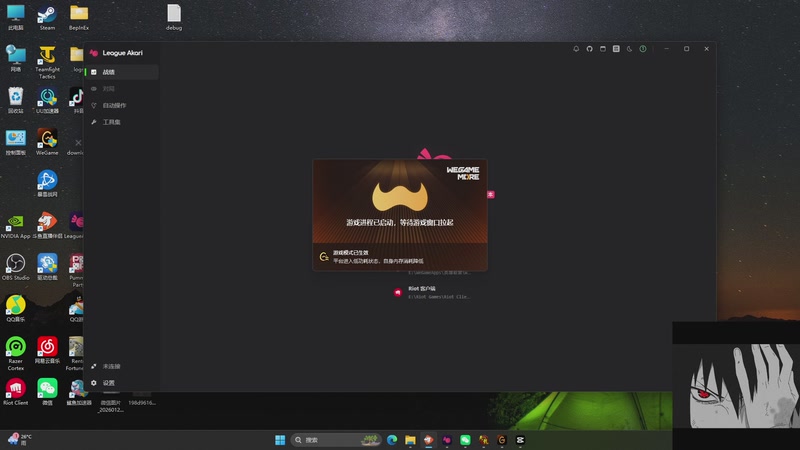Screen dimensions: 800x450
Task: Click the window icon in Akari title bar
Action: pyautogui.click(x=603, y=49)
